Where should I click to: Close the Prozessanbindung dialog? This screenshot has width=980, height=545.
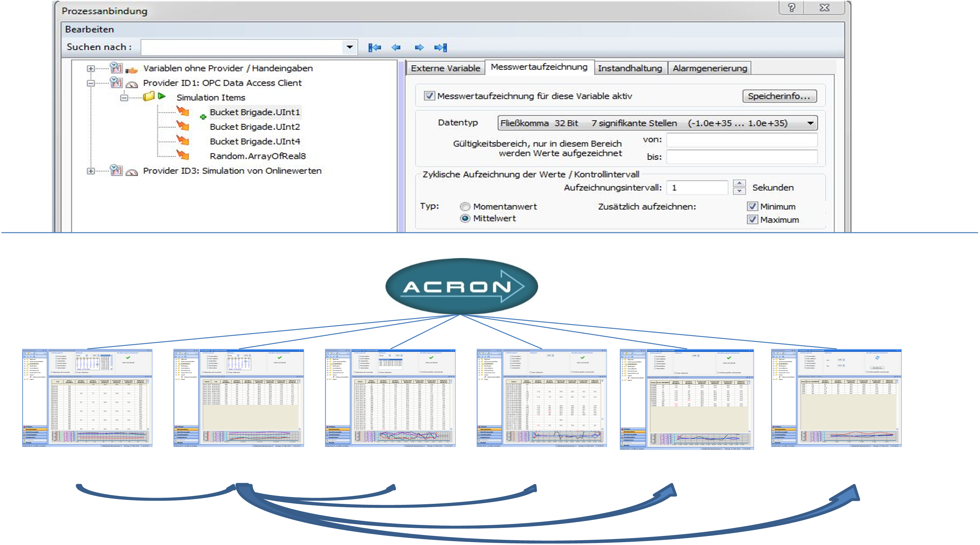click(x=824, y=8)
